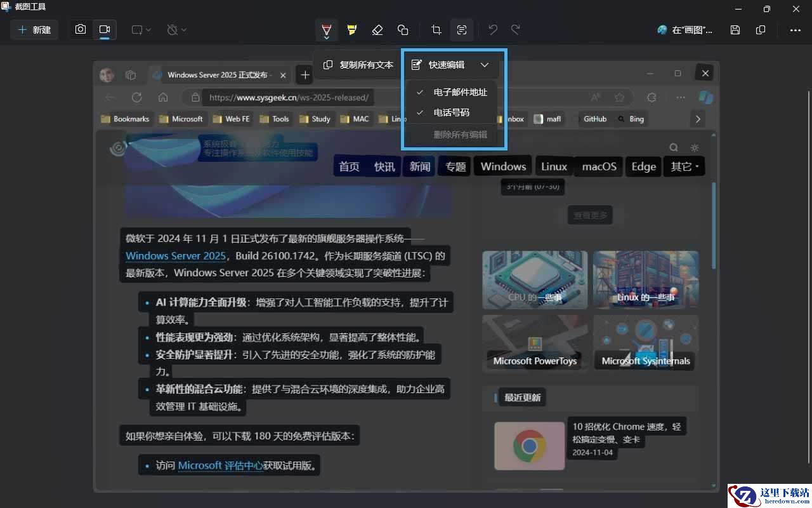This screenshot has height=508, width=812.
Task: Select 快讯 in the site navigation
Action: coord(384,166)
